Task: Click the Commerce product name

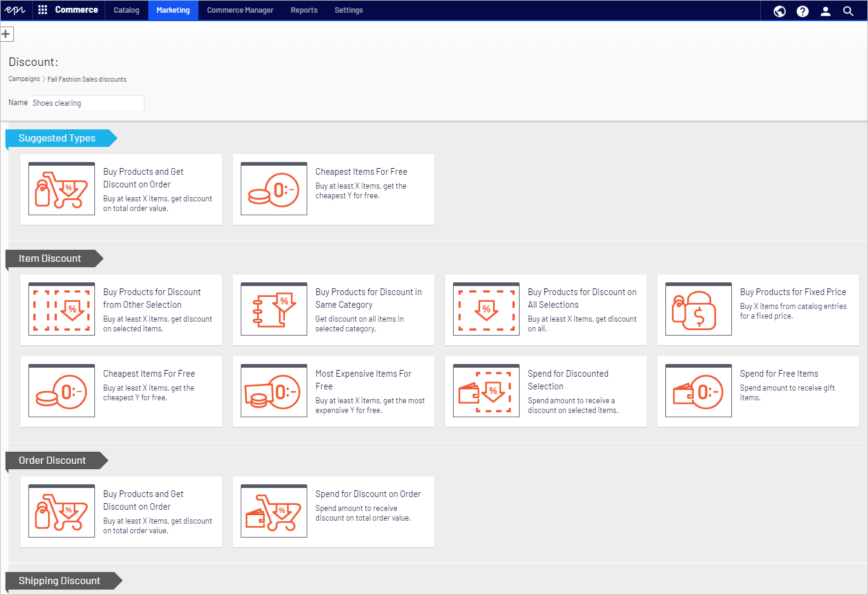Action: [76, 10]
